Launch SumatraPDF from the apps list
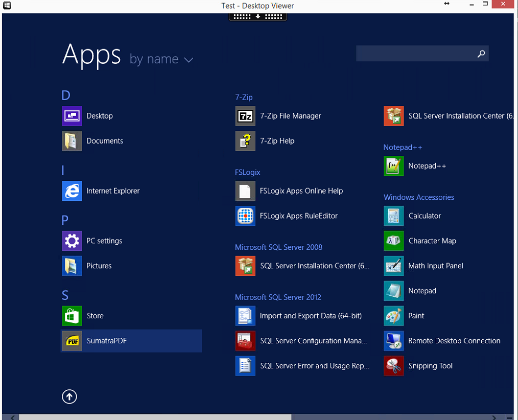 coord(131,341)
